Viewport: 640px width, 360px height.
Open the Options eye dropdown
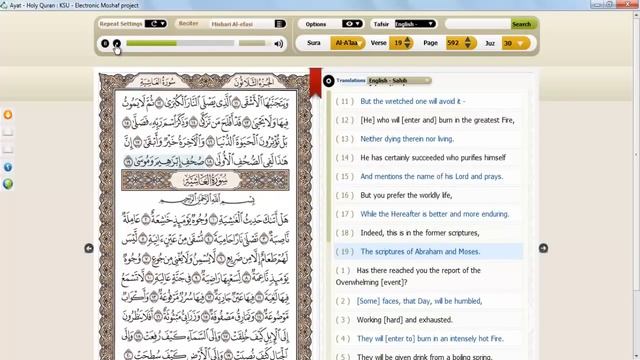tap(352, 24)
